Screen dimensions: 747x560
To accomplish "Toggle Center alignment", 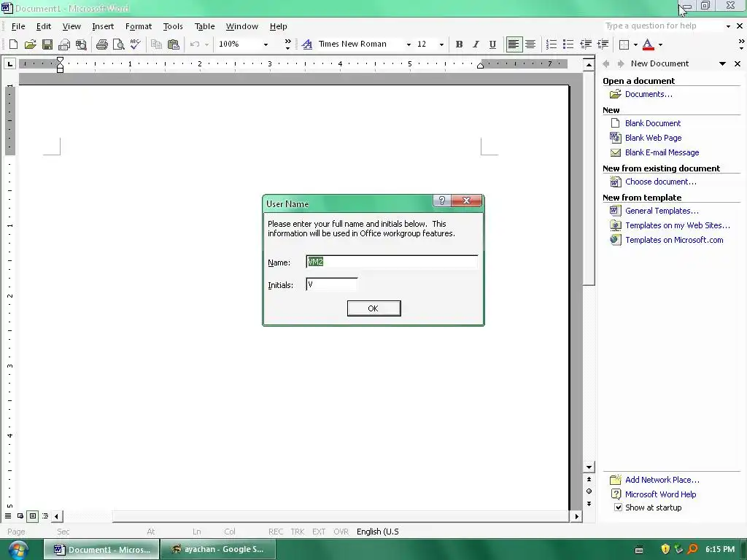I will [530, 44].
